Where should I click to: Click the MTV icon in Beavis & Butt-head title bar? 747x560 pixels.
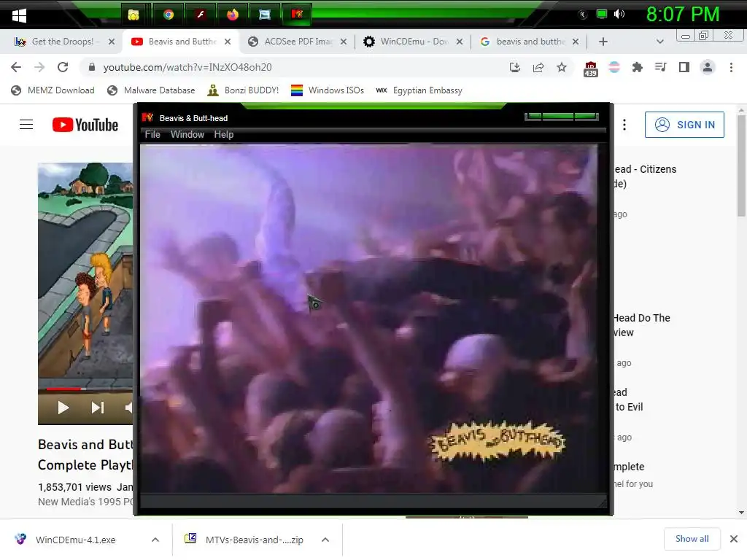147,117
